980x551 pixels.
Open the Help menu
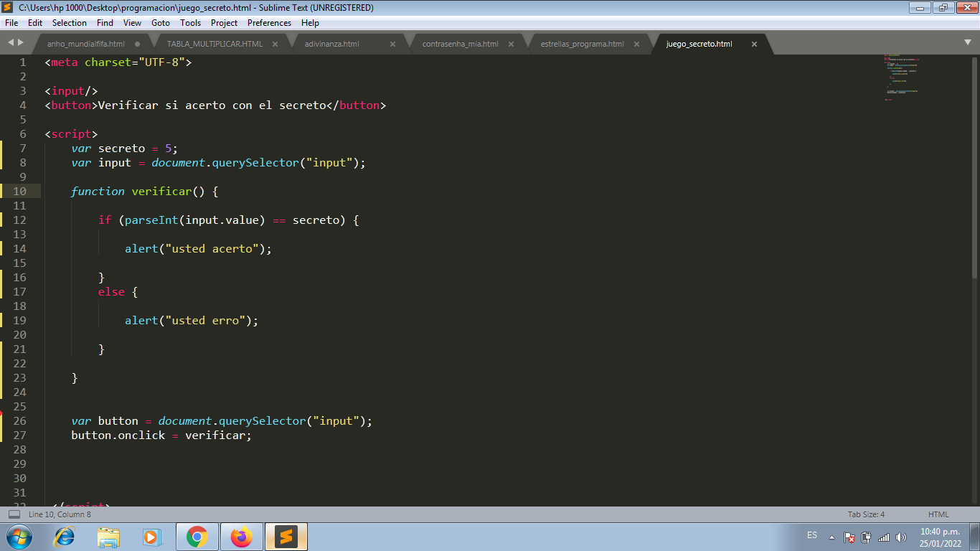click(310, 23)
